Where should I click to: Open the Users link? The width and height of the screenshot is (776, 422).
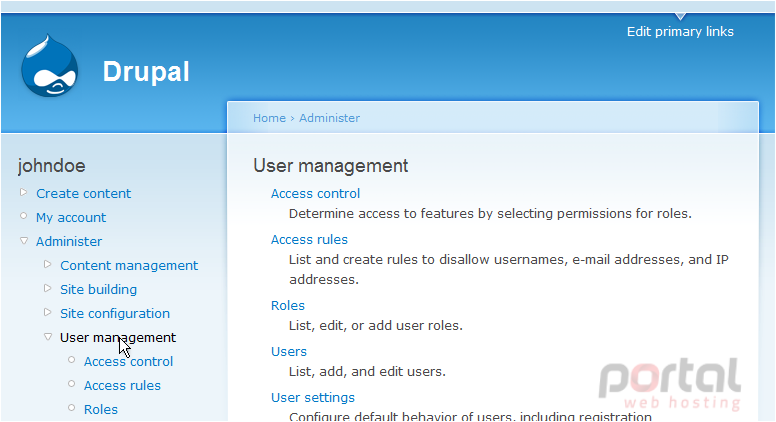(x=289, y=351)
